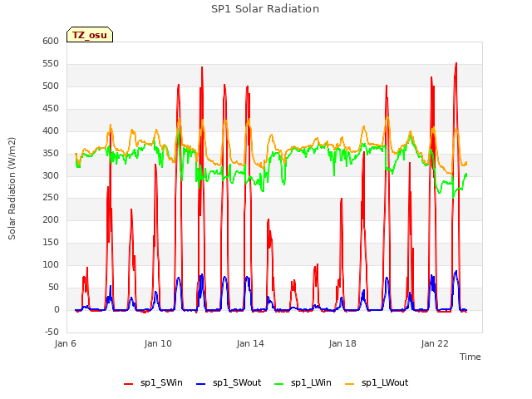The height and width of the screenshot is (399, 532).
Task: Toggle the sp1_SWout legend entry
Action: (x=229, y=383)
